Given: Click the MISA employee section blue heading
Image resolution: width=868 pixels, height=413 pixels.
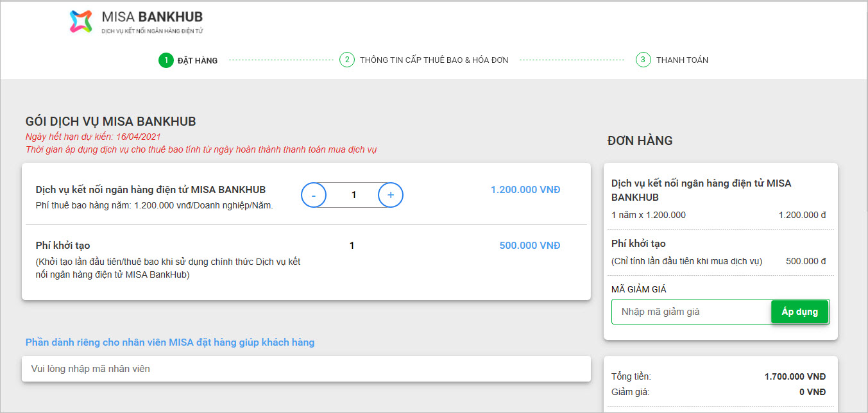Looking at the screenshot, I should [170, 342].
